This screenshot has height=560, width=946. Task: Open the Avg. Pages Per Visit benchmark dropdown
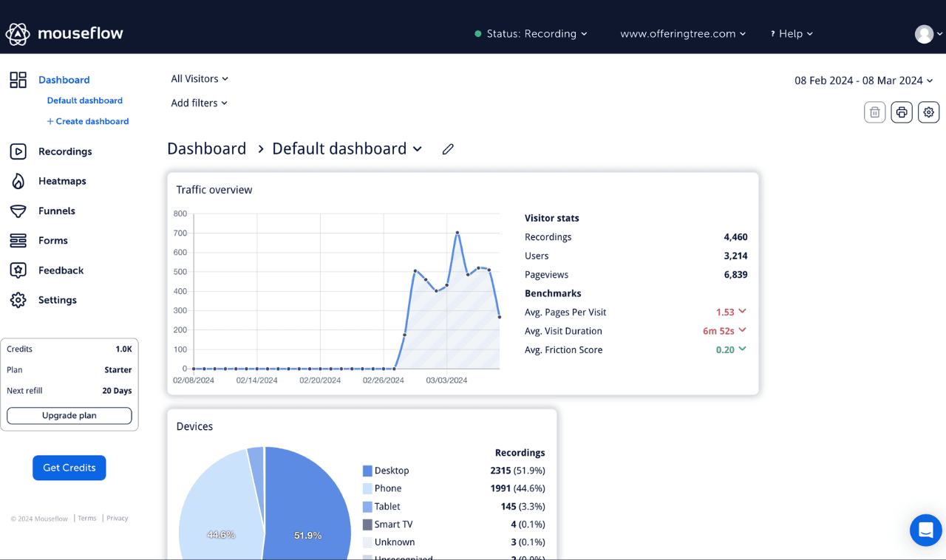741,312
